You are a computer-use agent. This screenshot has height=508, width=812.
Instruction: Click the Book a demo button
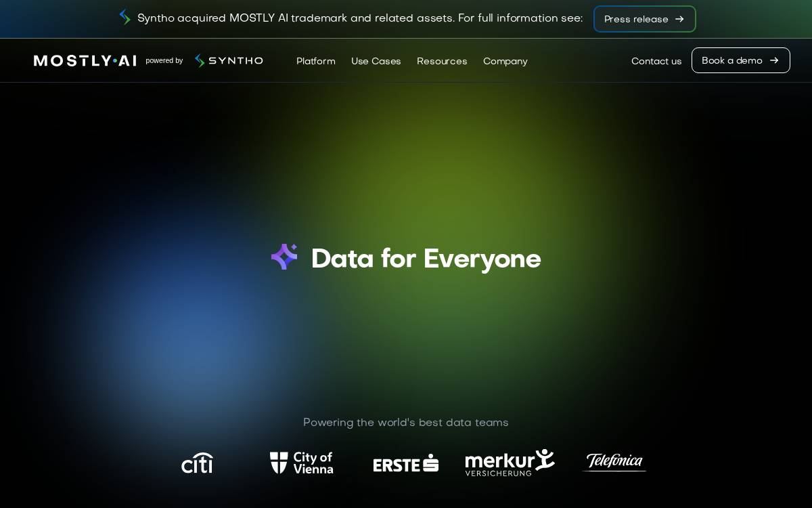740,60
